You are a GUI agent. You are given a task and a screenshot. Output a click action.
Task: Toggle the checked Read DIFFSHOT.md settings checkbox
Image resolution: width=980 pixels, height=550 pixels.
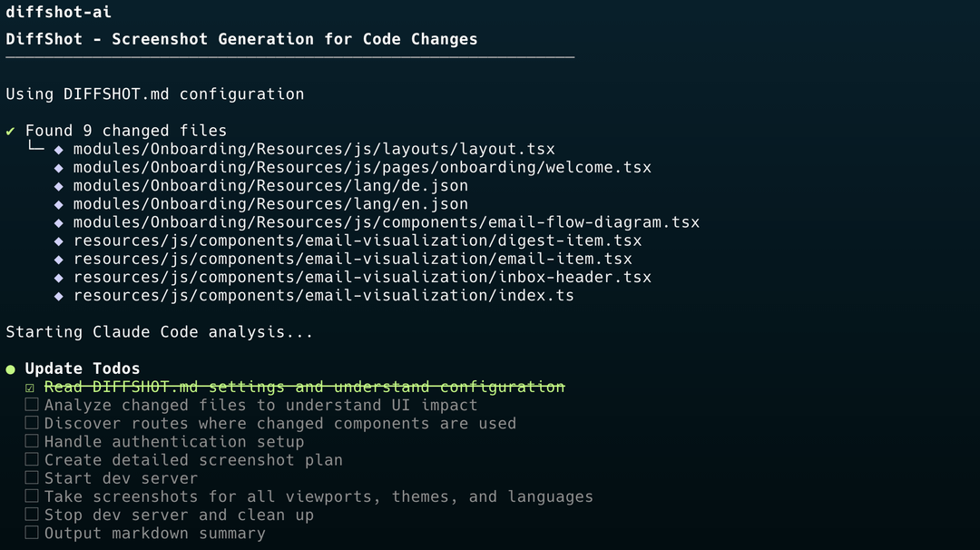pyautogui.click(x=30, y=388)
